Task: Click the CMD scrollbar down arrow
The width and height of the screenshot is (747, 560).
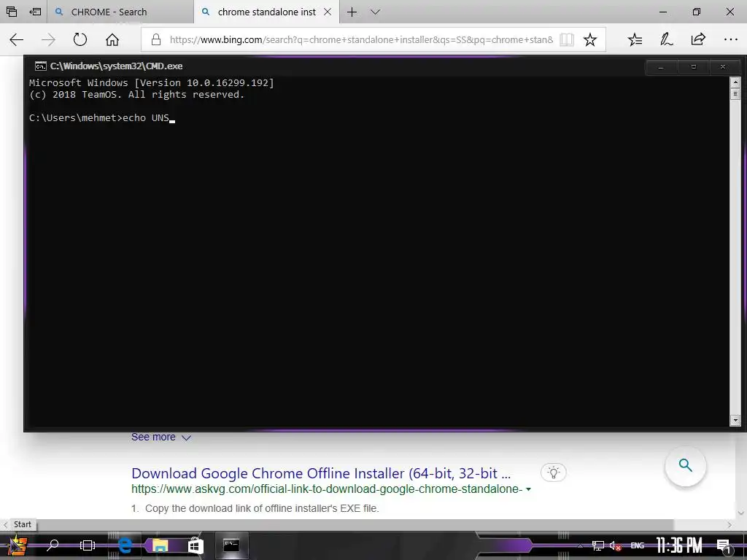Action: coord(735,420)
